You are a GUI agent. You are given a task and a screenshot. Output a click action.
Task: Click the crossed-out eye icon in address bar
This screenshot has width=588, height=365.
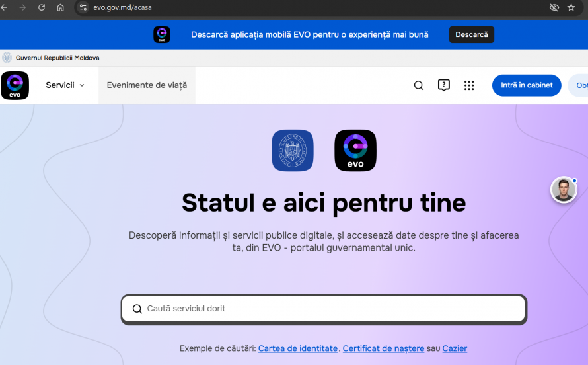[554, 7]
